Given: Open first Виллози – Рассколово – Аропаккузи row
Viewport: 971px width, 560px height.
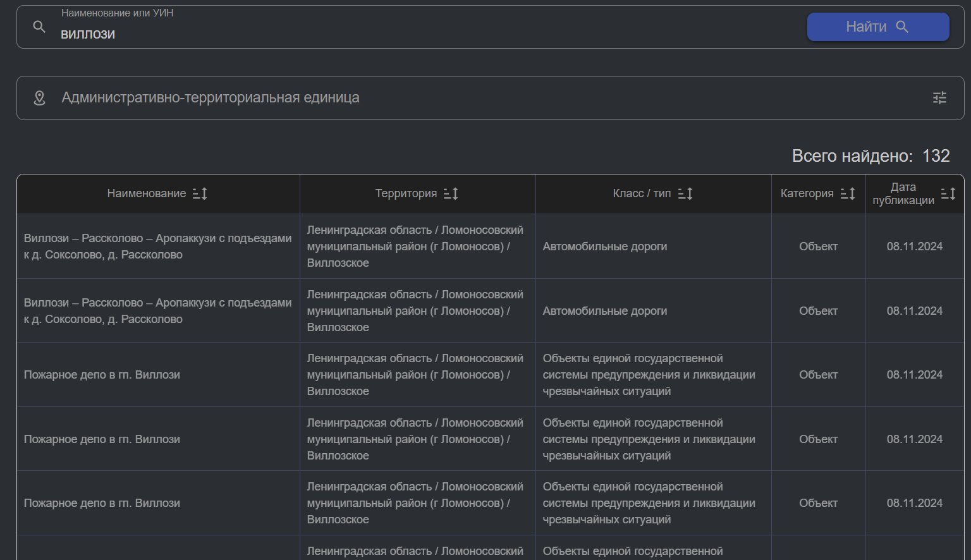Looking at the screenshot, I should [490, 247].
